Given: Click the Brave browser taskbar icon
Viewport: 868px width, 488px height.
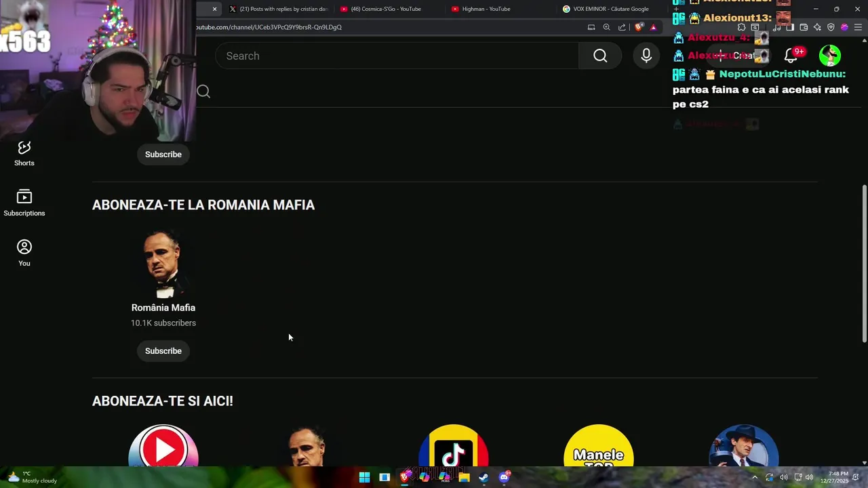Looking at the screenshot, I should pos(405,477).
